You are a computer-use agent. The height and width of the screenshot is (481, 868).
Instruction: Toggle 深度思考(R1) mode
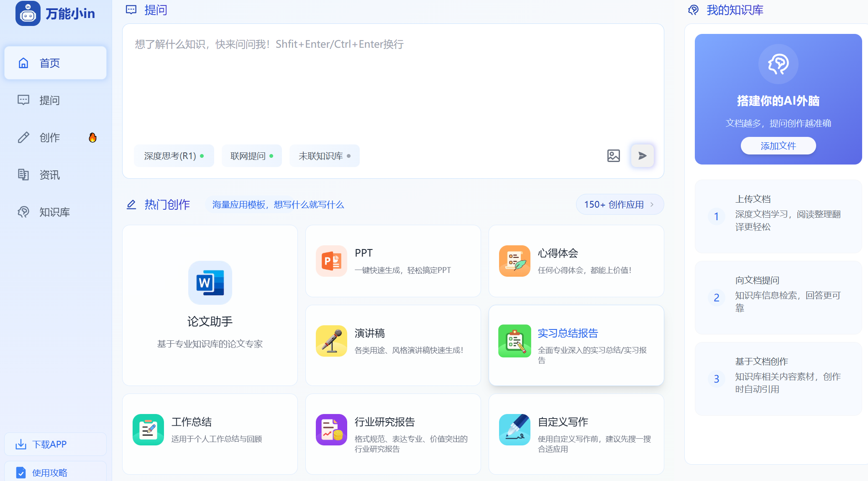tap(174, 156)
